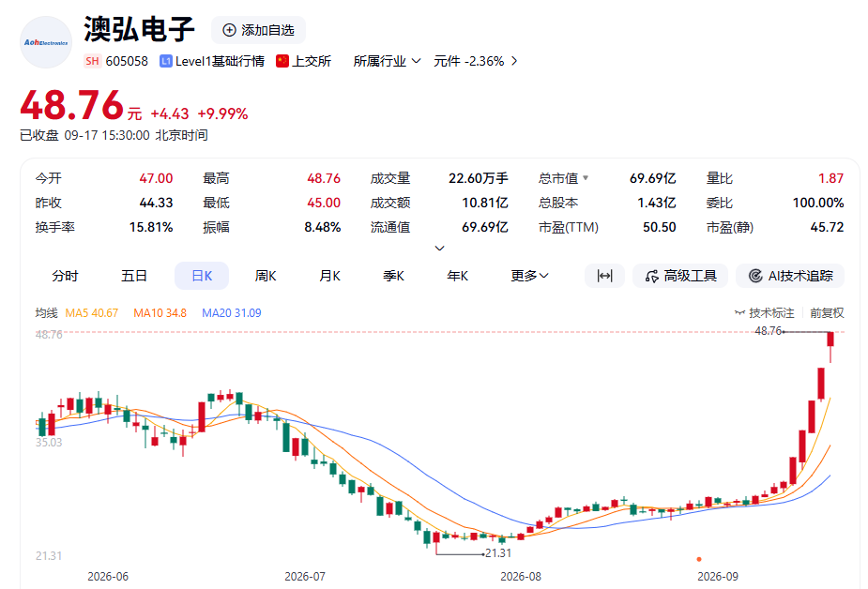Click the AI技术追踪 target icon
868x589 pixels.
(x=755, y=276)
